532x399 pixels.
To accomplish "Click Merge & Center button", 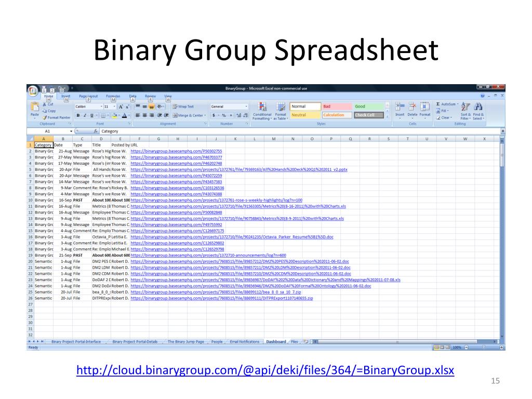I will tap(189, 115).
